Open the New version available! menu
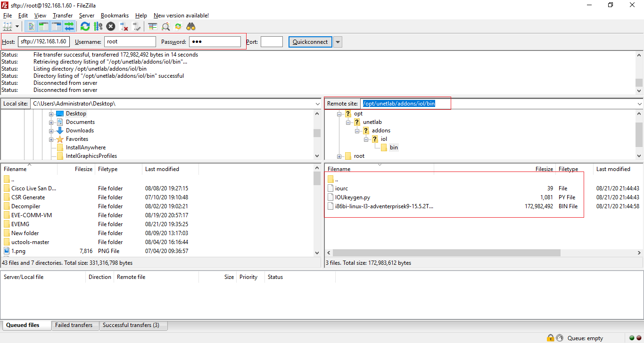The width and height of the screenshot is (644, 343). pyautogui.click(x=181, y=16)
